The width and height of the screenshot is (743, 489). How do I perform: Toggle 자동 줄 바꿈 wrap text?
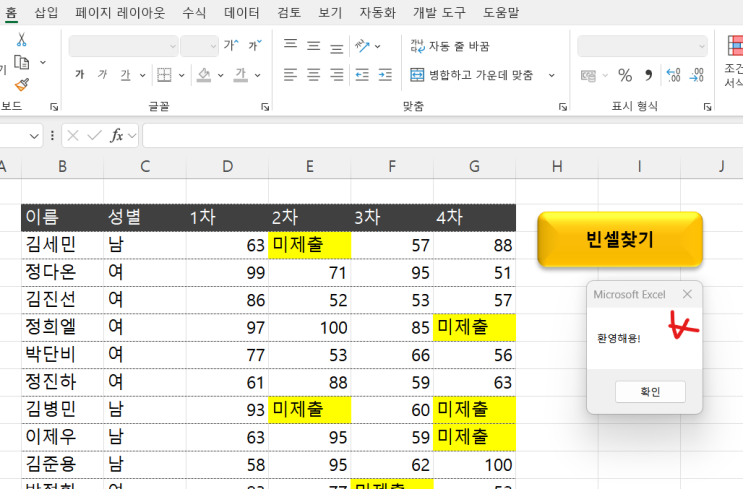tap(450, 46)
